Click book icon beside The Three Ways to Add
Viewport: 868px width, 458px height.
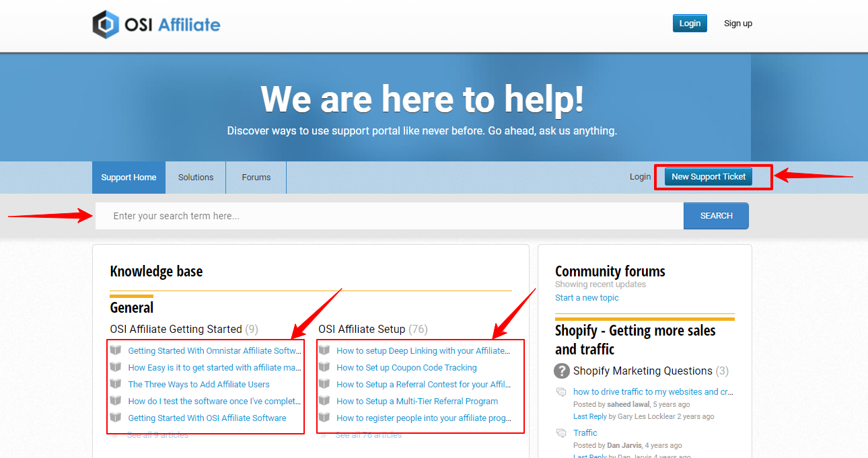pos(116,384)
